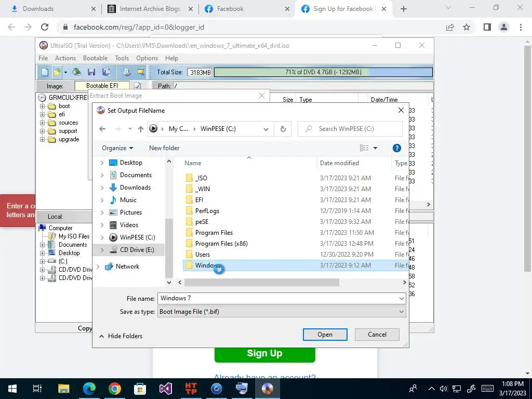Viewport: 532px width, 399px height.
Task: Select the Program Files (x86) folder
Action: (x=221, y=244)
